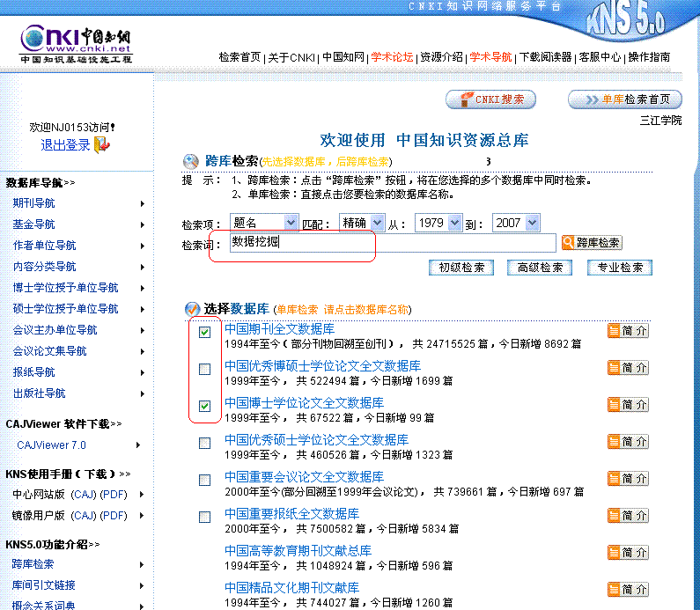Open the end year 2007 dropdown
700x610 pixels.
[516, 223]
